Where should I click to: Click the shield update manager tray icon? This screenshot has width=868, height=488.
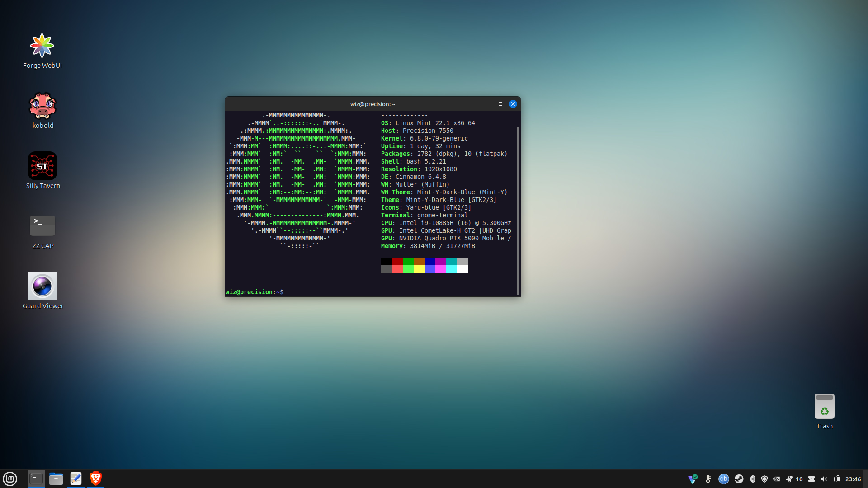(764, 479)
